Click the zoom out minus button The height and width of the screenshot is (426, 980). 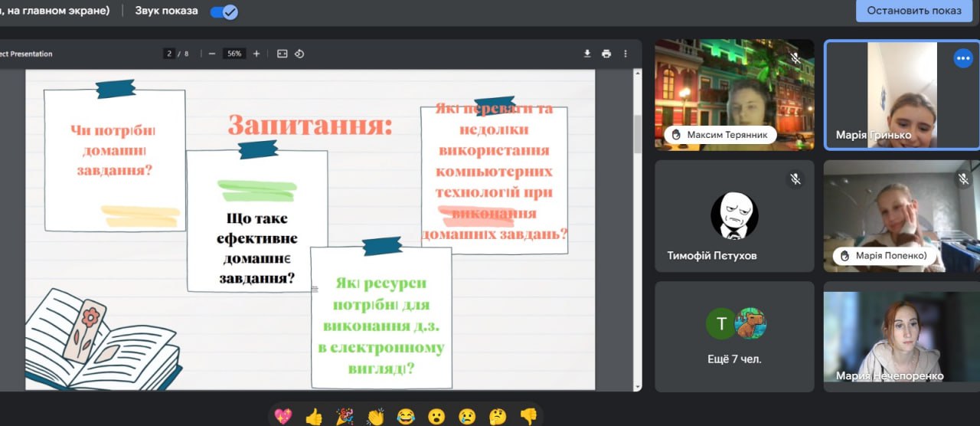(211, 54)
